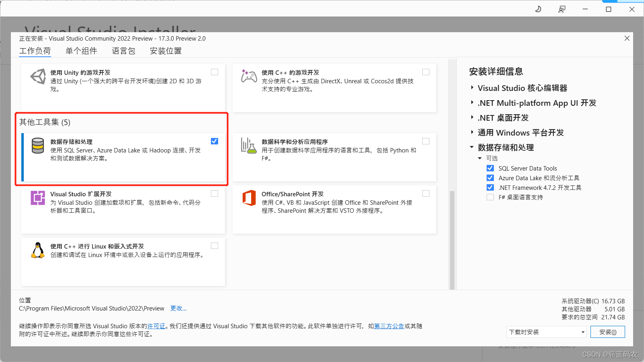Expand Visual Studio core editor details
Image resolution: width=644 pixels, height=362 pixels.
pos(472,88)
